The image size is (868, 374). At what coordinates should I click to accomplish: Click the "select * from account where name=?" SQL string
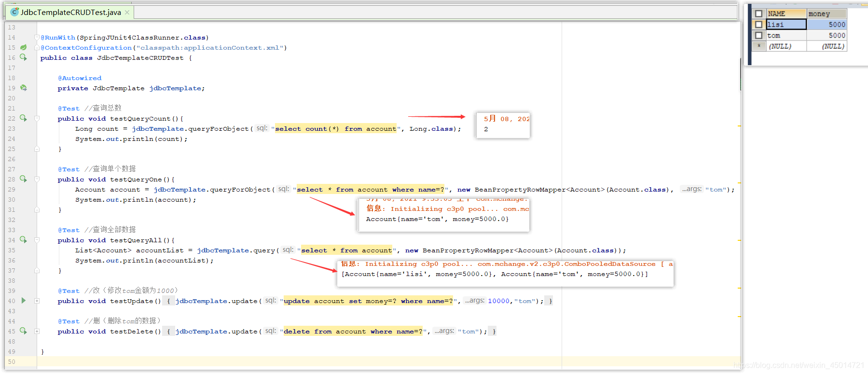pyautogui.click(x=371, y=190)
